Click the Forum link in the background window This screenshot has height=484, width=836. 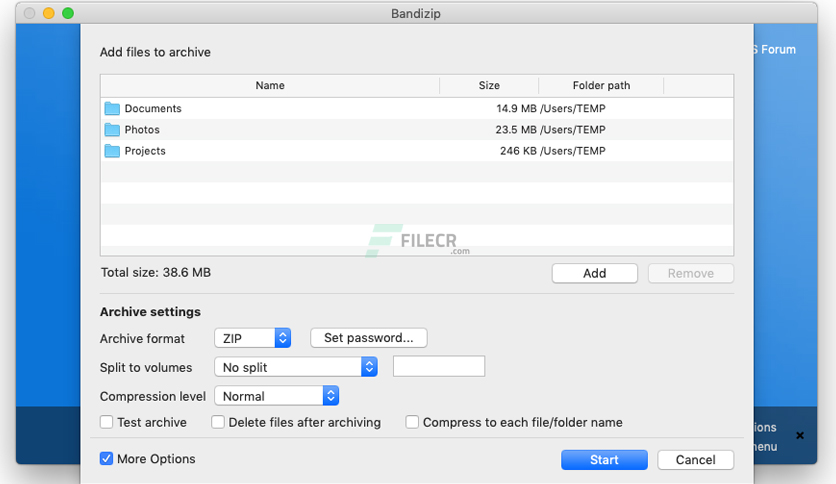coord(778,50)
